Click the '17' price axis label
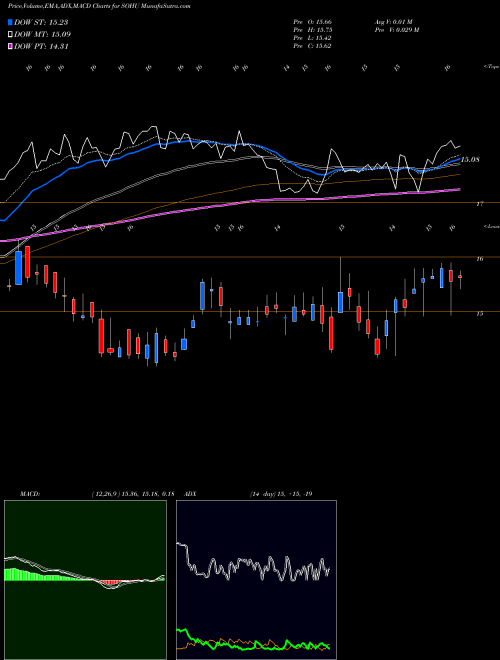500x660 pixels. click(x=479, y=204)
